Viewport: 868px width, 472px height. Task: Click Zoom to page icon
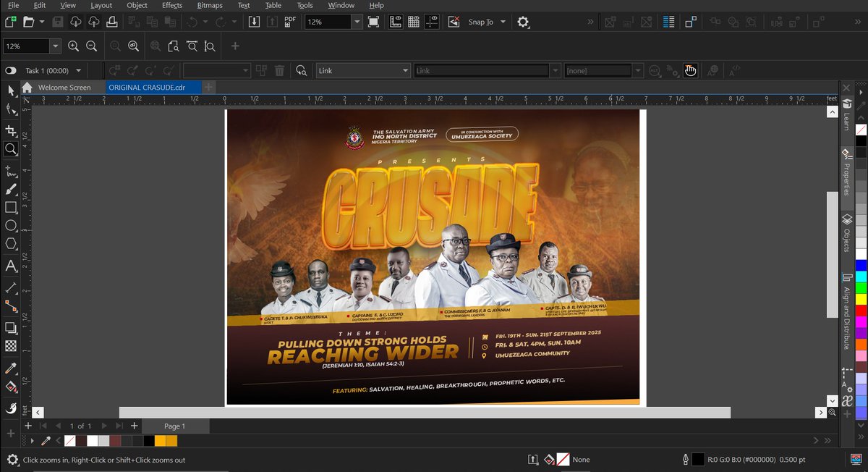pos(174,46)
